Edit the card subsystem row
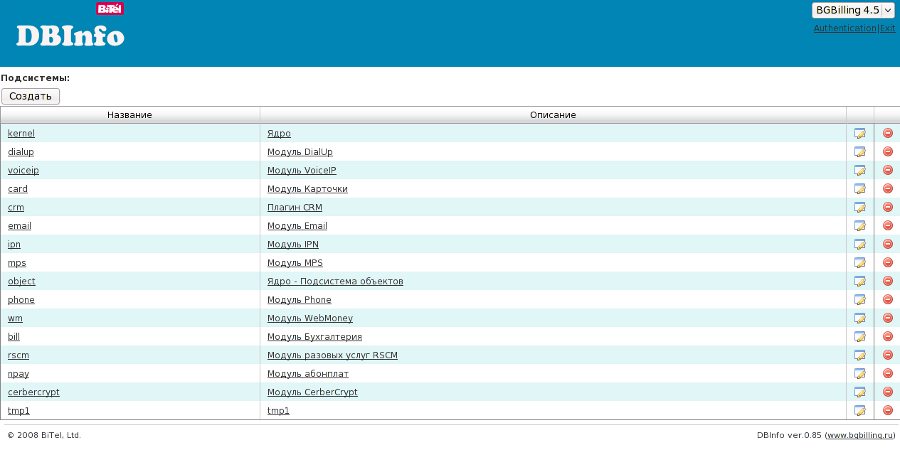 pos(860,189)
